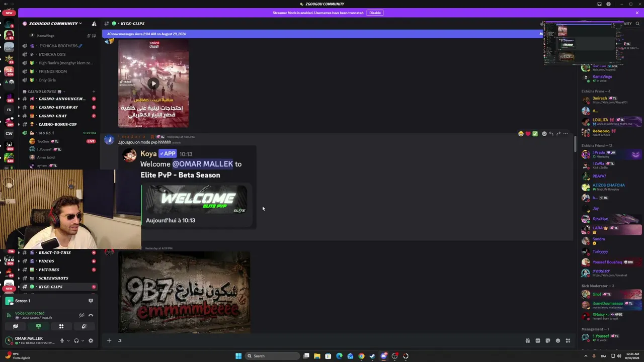Open the activities launcher in voice panel

coord(61,326)
